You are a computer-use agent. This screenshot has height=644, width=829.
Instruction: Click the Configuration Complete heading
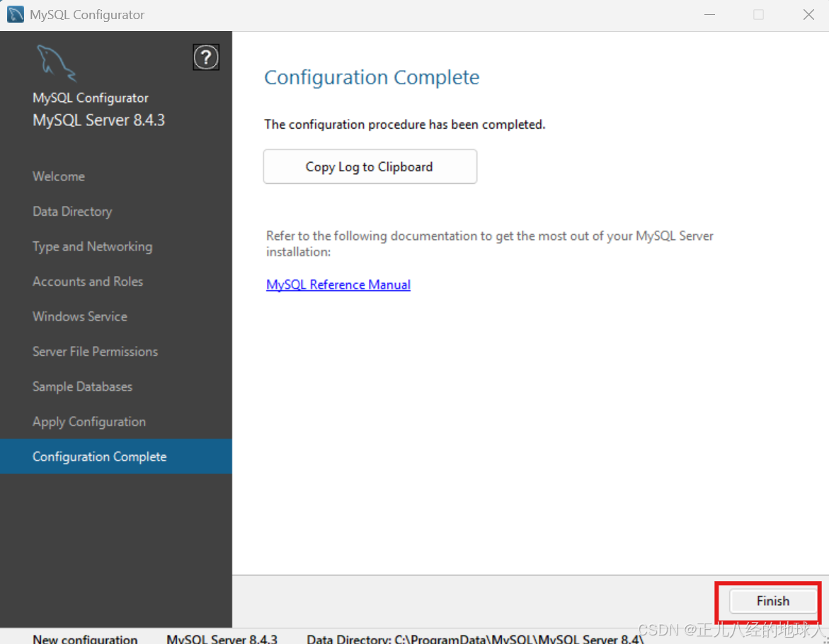coord(372,77)
